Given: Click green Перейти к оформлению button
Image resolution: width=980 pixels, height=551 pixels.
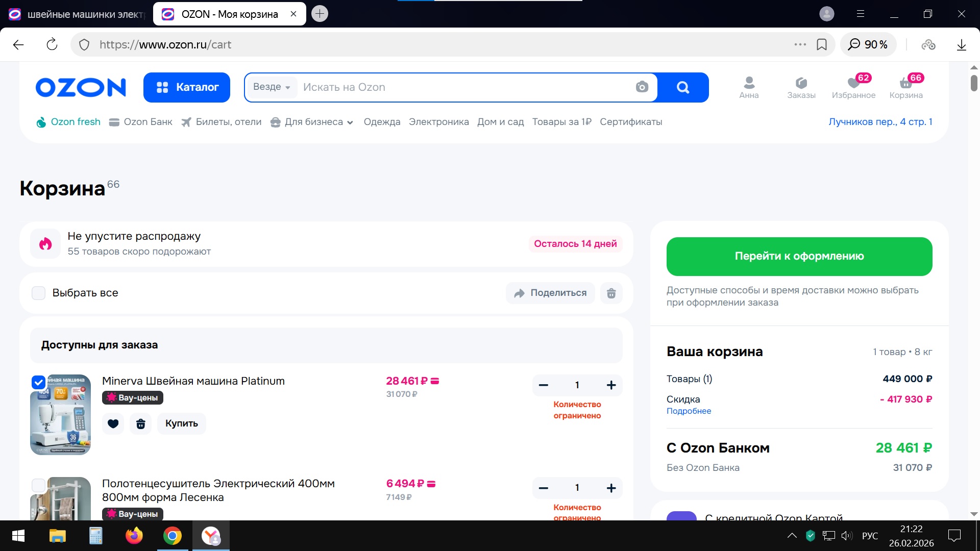Looking at the screenshot, I should coord(799,256).
